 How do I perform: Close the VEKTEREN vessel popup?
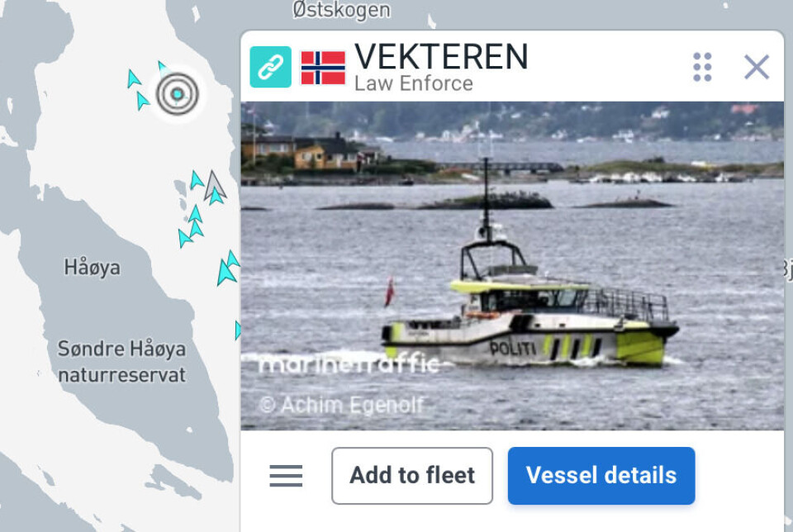click(757, 67)
